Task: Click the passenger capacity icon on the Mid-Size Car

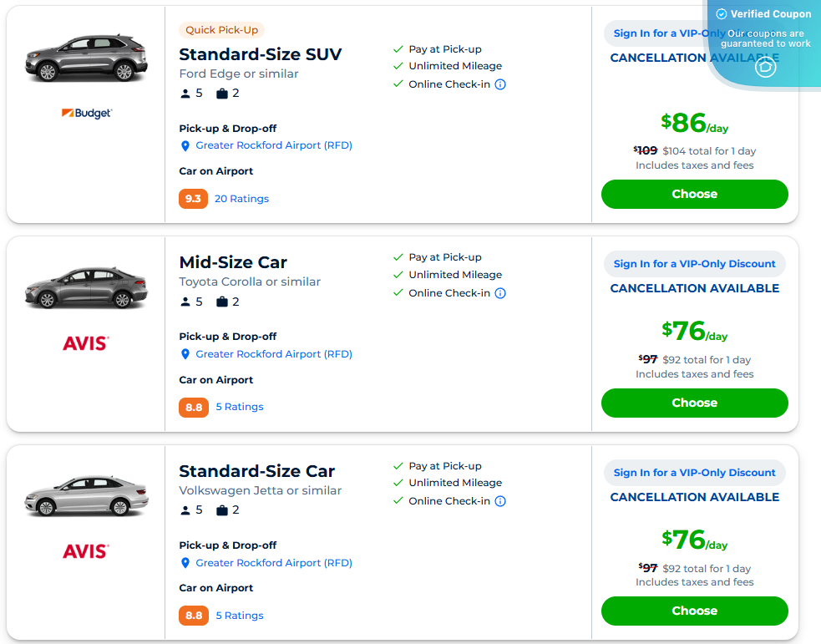Action: pos(185,302)
